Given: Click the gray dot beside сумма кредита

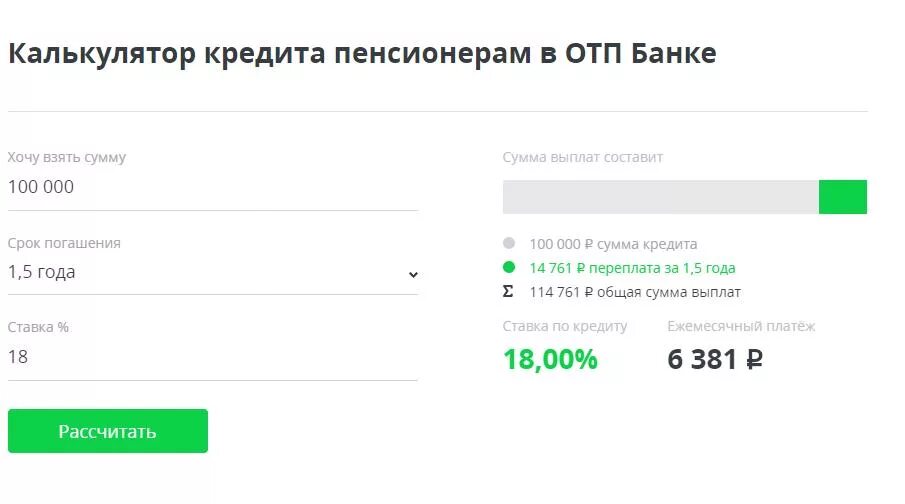Looking at the screenshot, I should coord(509,243).
